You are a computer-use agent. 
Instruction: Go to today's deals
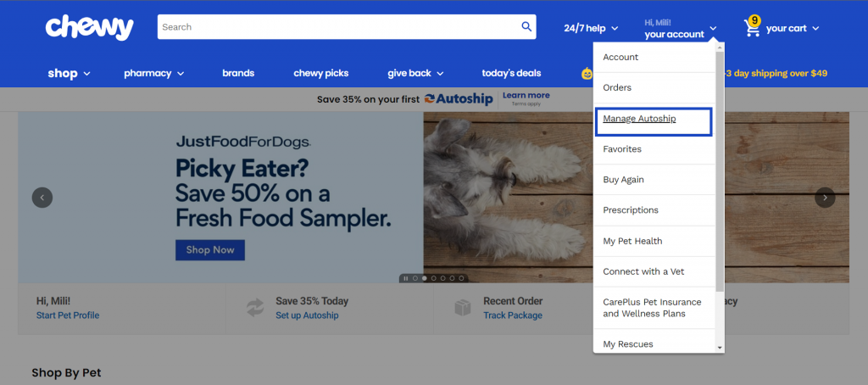511,73
